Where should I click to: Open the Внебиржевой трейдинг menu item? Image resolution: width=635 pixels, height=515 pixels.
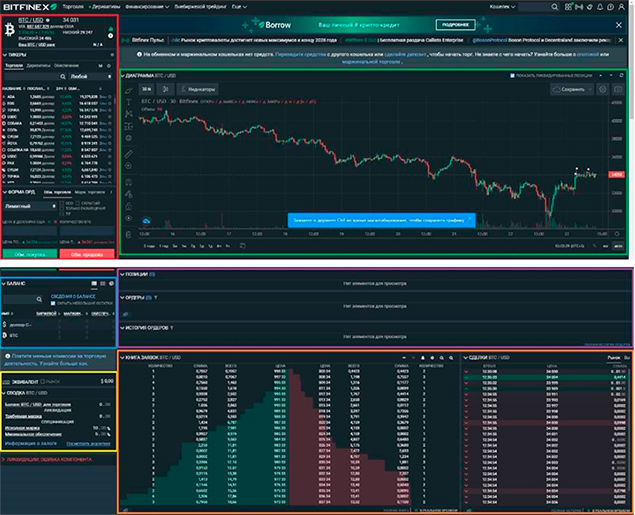(x=200, y=7)
